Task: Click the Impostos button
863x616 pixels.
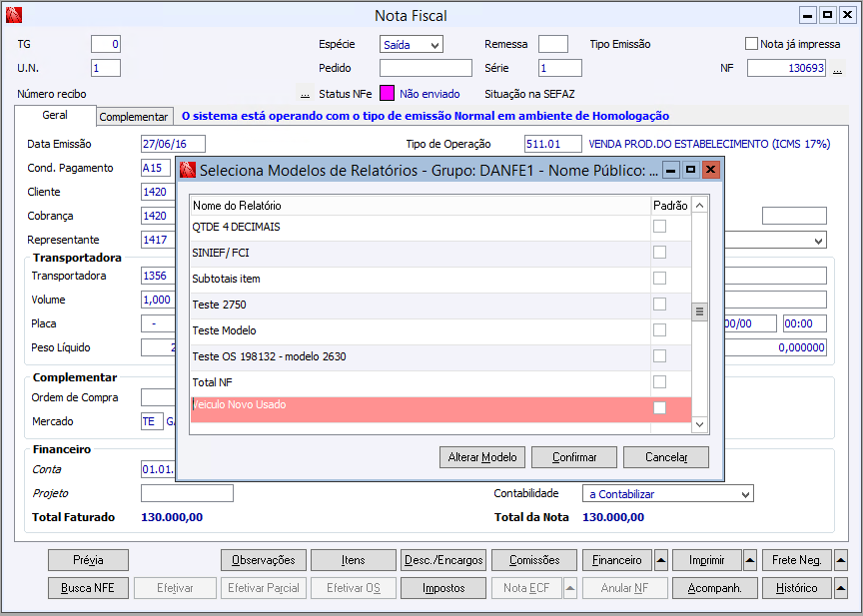Action: tap(443, 588)
